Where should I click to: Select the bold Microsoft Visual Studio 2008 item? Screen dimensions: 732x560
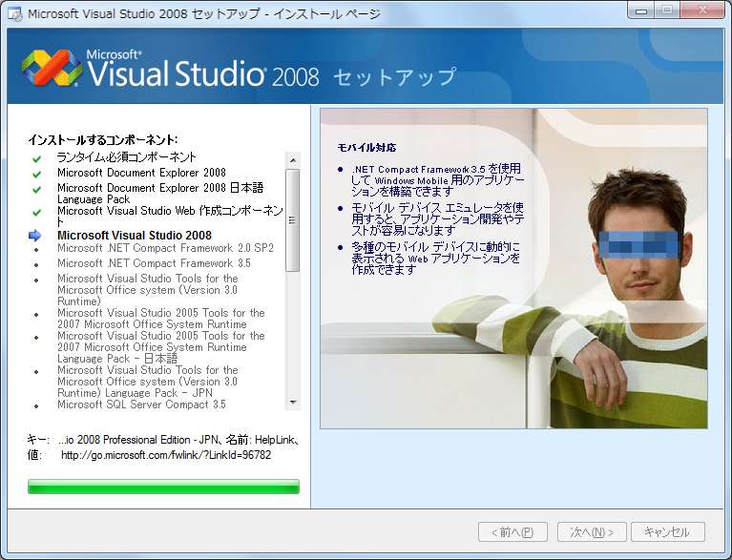135,236
